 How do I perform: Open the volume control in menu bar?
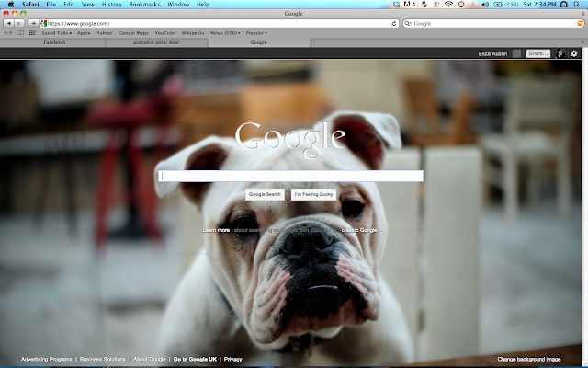click(x=485, y=5)
